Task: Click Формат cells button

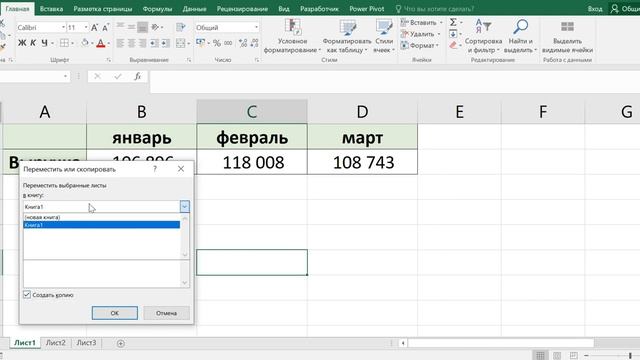Action: point(420,45)
